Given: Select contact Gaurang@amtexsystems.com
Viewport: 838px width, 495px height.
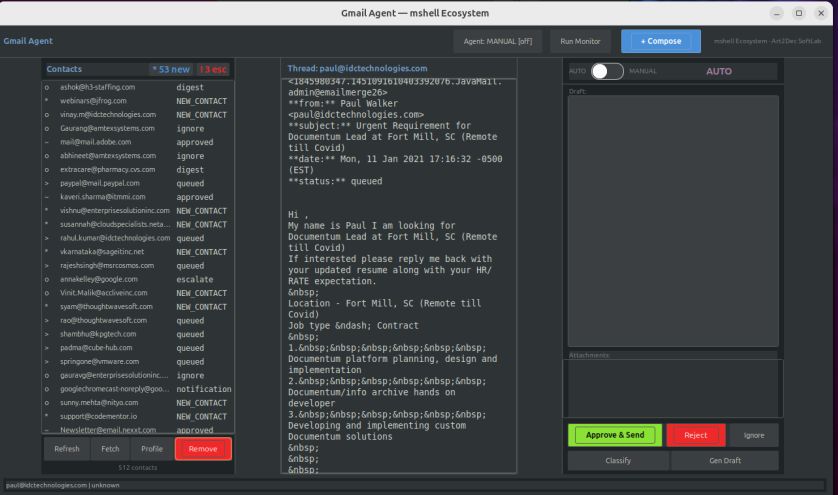Looking at the screenshot, I should (138, 128).
